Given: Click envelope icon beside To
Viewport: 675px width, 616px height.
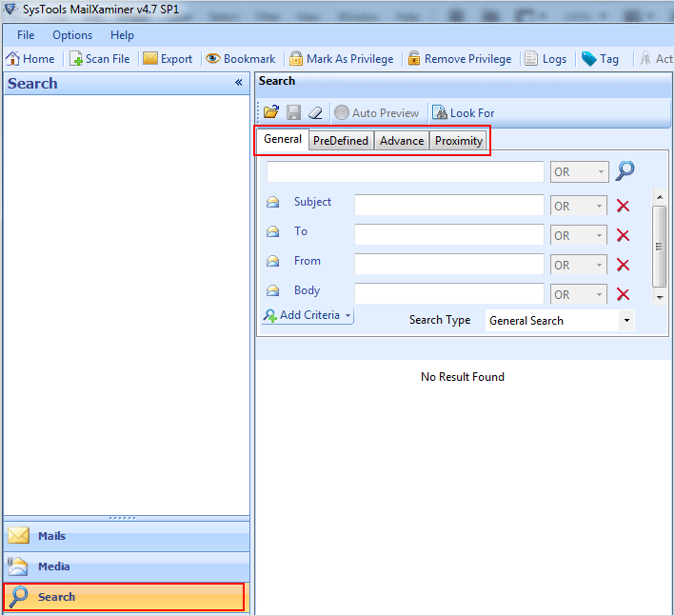Looking at the screenshot, I should (x=272, y=231).
